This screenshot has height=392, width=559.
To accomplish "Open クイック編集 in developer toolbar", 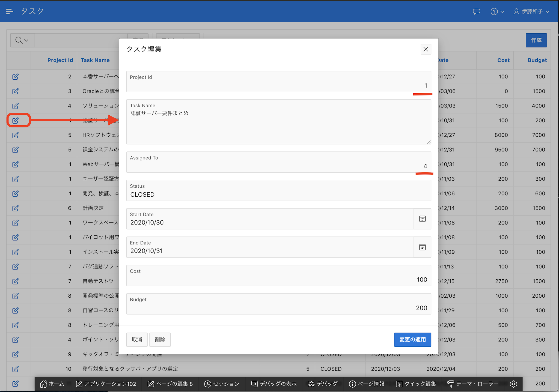I will (x=416, y=384).
